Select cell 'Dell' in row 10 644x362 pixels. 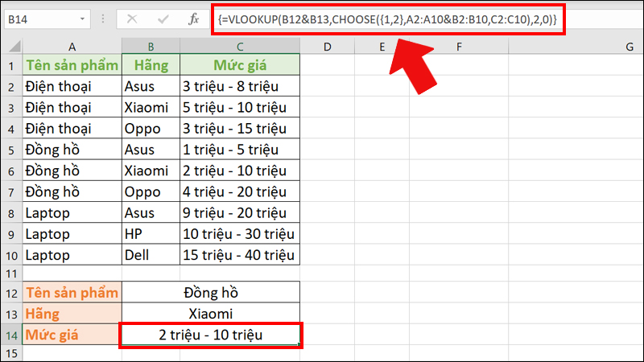[151, 255]
